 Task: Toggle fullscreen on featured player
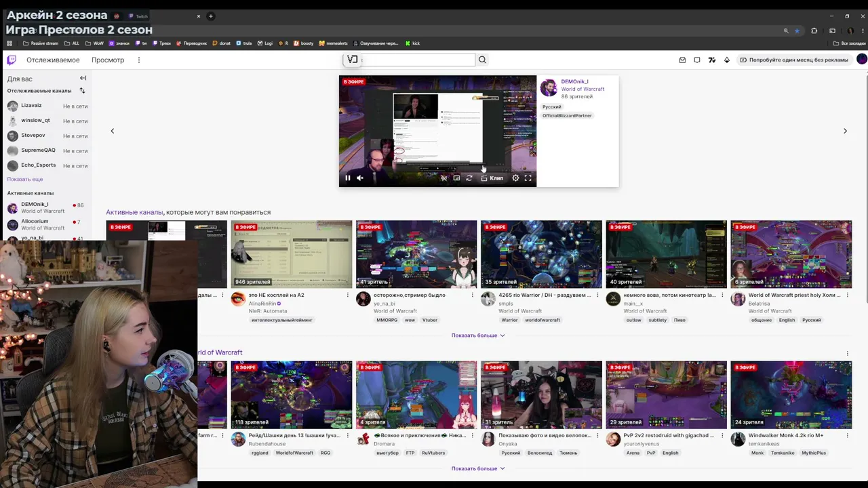(x=528, y=178)
